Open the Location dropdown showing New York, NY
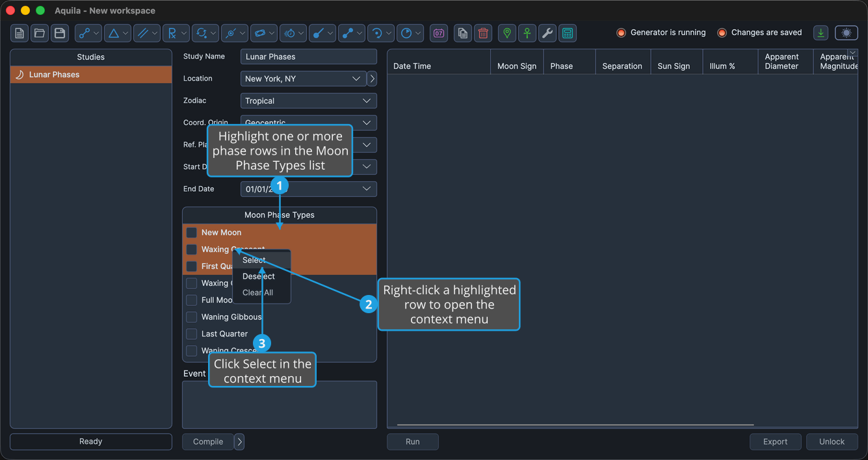The height and width of the screenshot is (460, 868). coord(303,79)
